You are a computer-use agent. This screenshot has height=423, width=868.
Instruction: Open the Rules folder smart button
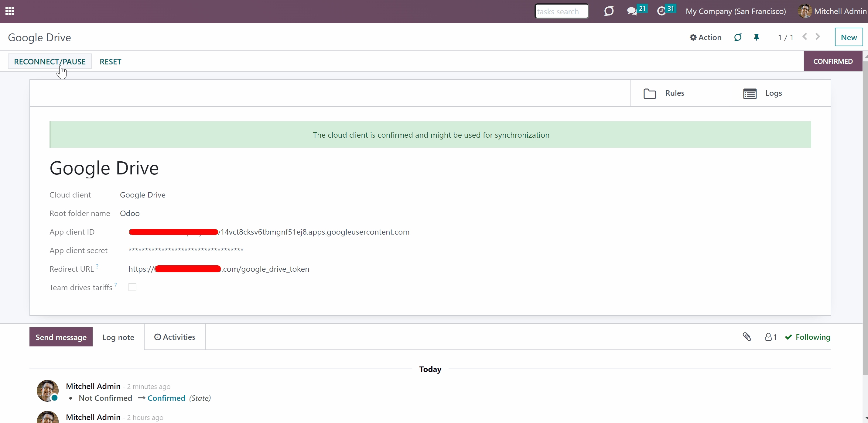coord(680,93)
